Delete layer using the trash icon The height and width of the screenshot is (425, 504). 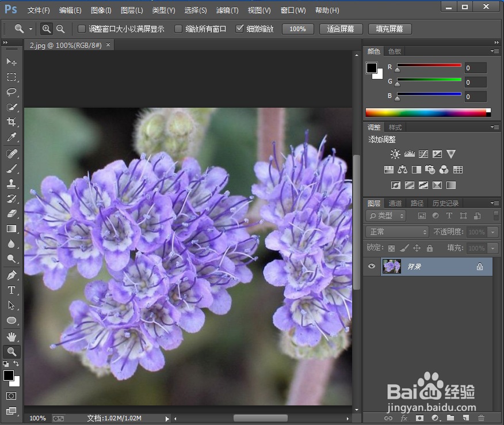click(x=481, y=418)
